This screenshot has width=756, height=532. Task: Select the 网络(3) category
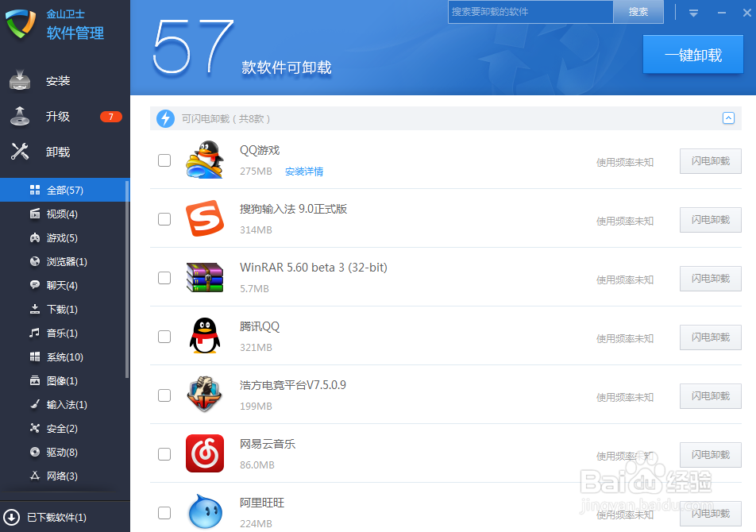tap(63, 476)
